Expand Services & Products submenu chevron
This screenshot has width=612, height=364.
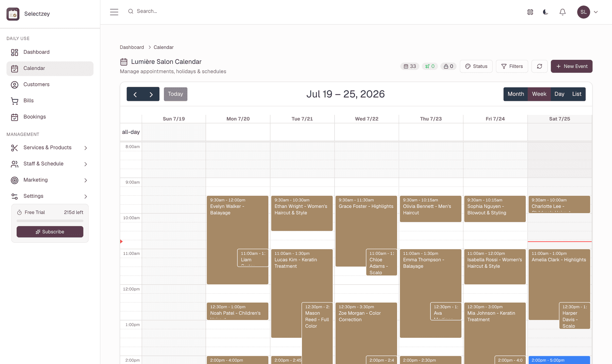click(x=86, y=148)
